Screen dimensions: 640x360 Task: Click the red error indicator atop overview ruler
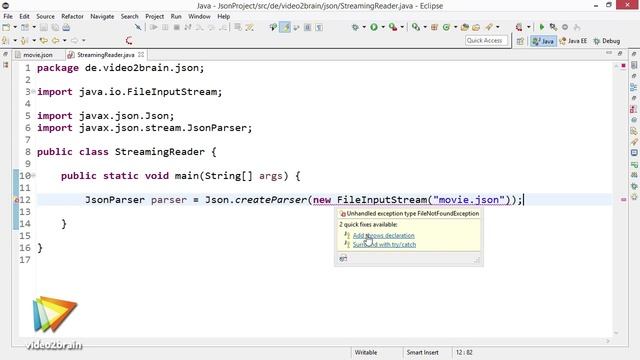tap(624, 66)
